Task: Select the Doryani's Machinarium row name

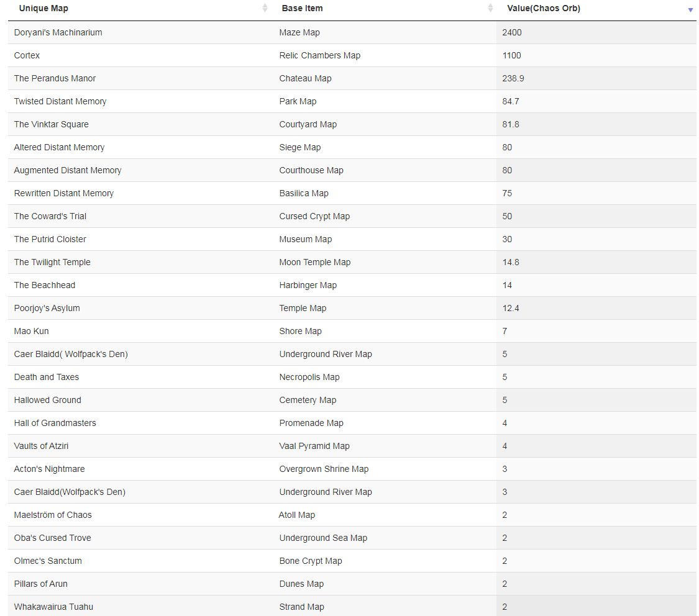Action: tap(58, 32)
